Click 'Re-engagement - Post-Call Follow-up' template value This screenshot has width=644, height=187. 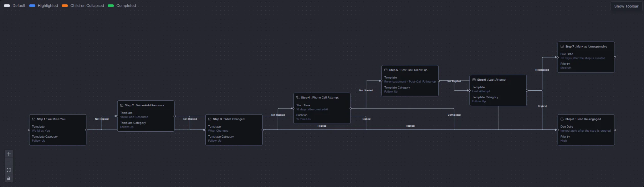410,82
